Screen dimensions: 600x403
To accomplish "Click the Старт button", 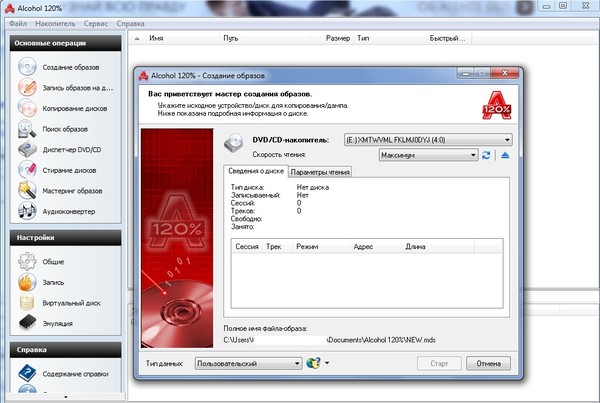I will click(439, 363).
